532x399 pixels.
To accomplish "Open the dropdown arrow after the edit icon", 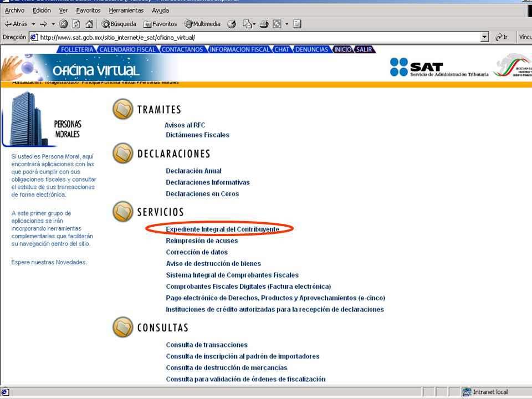I will (x=287, y=24).
